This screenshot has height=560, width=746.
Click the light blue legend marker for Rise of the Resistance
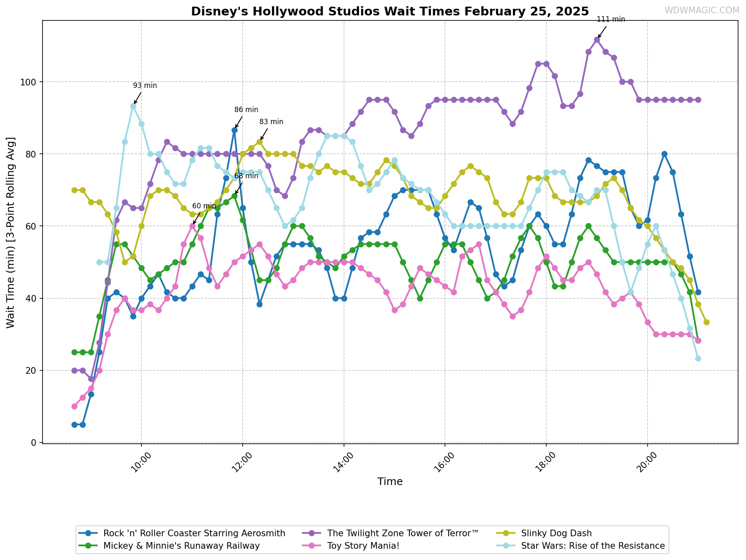[x=505, y=546]
